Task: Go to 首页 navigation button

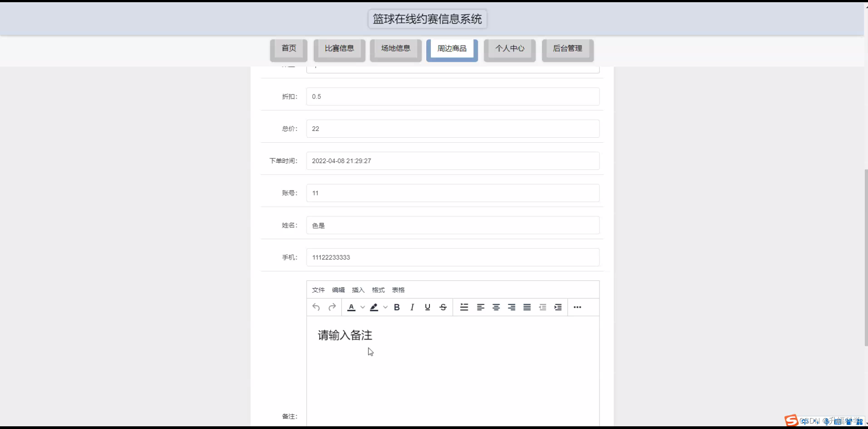Action: pos(288,48)
